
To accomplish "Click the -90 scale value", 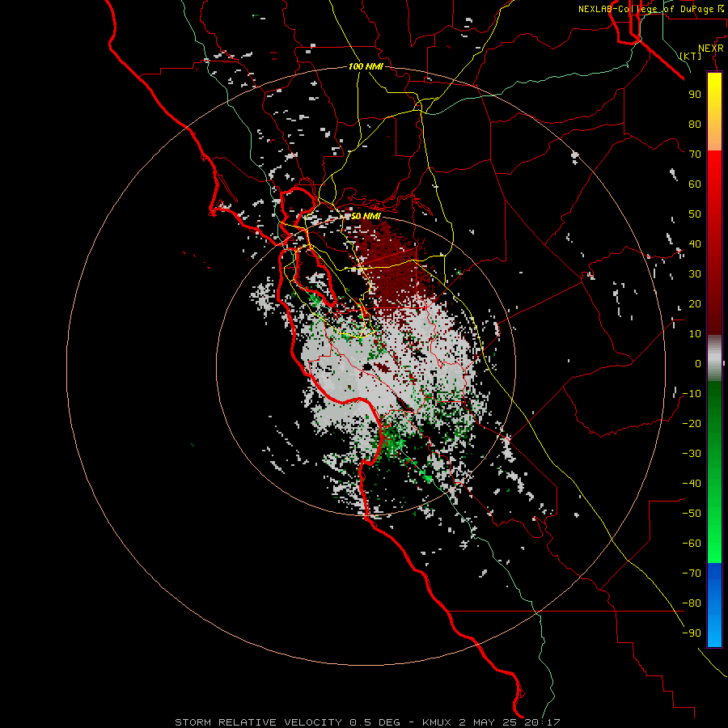I will click(692, 633).
